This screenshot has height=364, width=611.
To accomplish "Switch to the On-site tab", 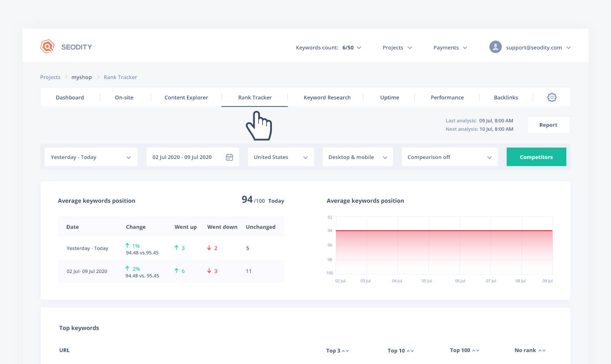I will [124, 98].
